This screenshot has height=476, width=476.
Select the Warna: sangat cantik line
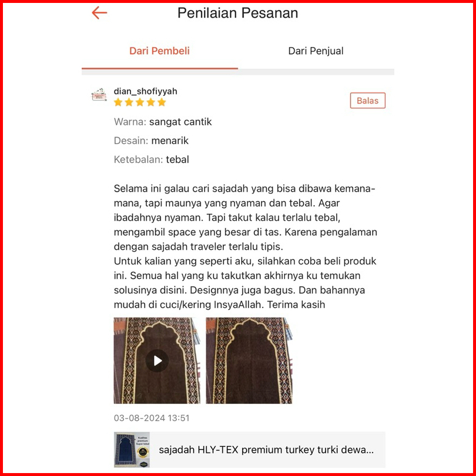[x=163, y=122]
